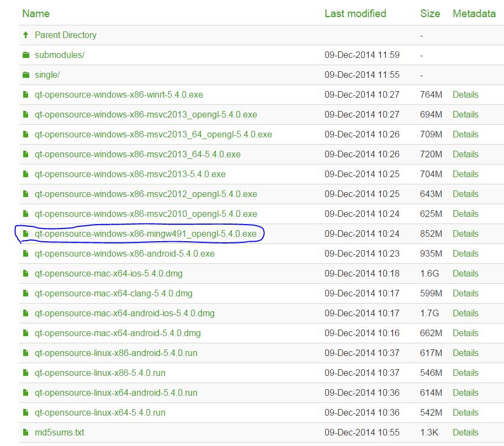
Task: Open Details for the 599M clang dmg
Action: [465, 294]
